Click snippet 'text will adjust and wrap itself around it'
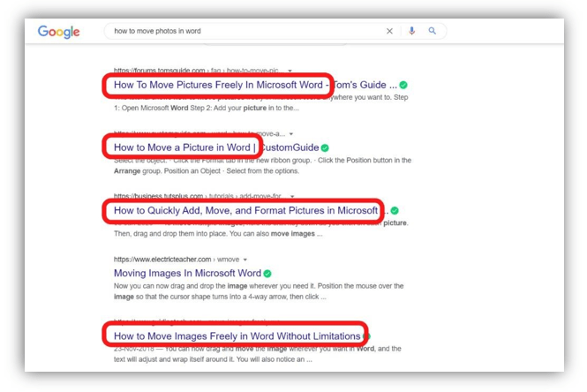587x392 pixels. 213,359
